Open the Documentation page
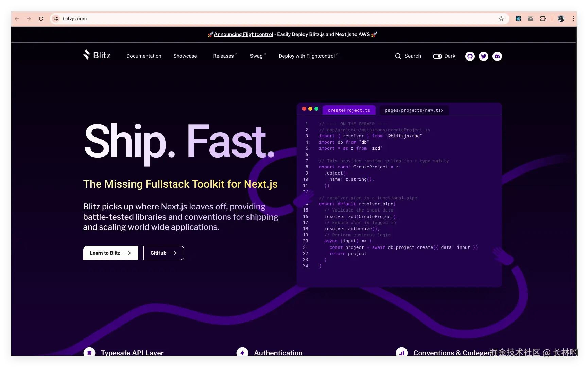The image size is (588, 367). point(144,56)
